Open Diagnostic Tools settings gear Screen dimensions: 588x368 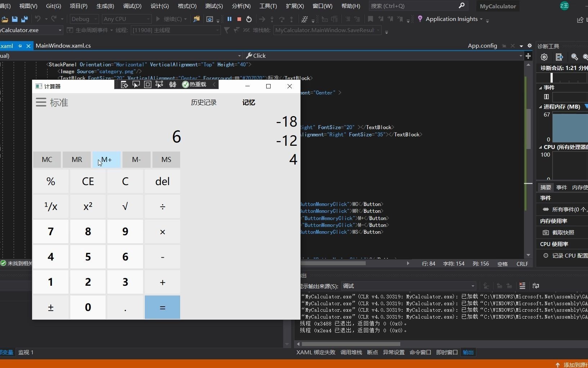tap(544, 57)
